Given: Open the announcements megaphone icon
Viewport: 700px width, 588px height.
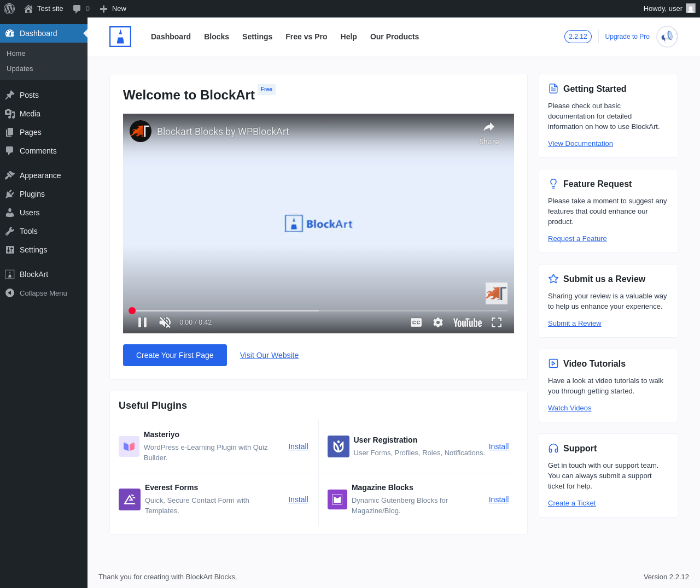Looking at the screenshot, I should [667, 37].
